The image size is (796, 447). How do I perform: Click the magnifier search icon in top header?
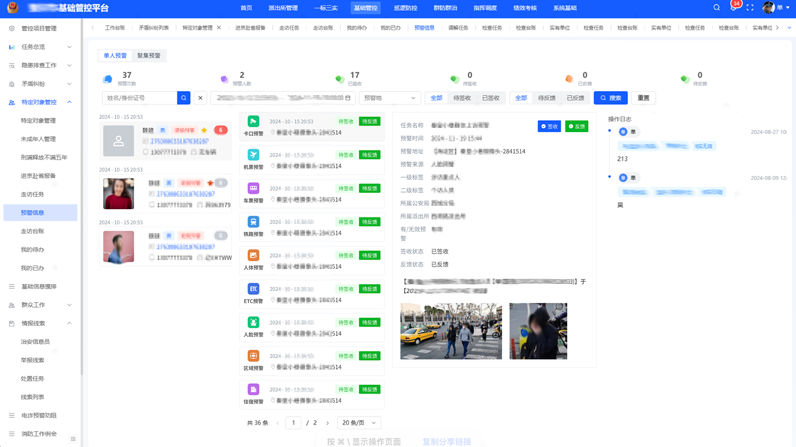point(716,8)
